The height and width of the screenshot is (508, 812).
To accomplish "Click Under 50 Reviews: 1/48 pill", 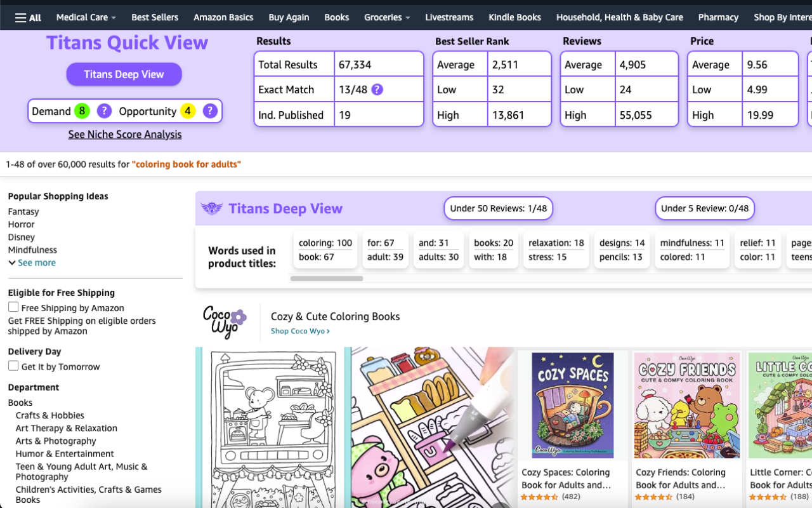I will [x=499, y=208].
